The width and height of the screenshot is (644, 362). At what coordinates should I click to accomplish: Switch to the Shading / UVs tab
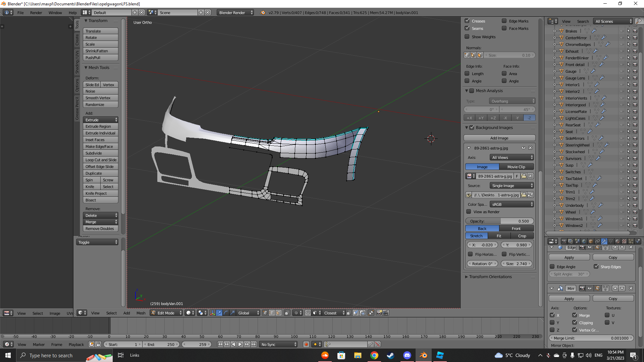click(x=77, y=62)
